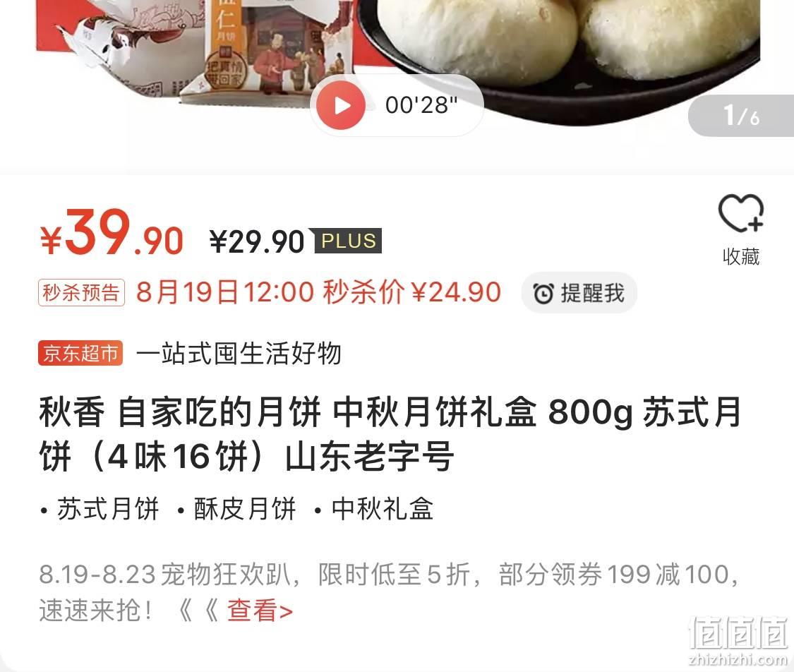Select the 中秋礼盒 tag

383,508
